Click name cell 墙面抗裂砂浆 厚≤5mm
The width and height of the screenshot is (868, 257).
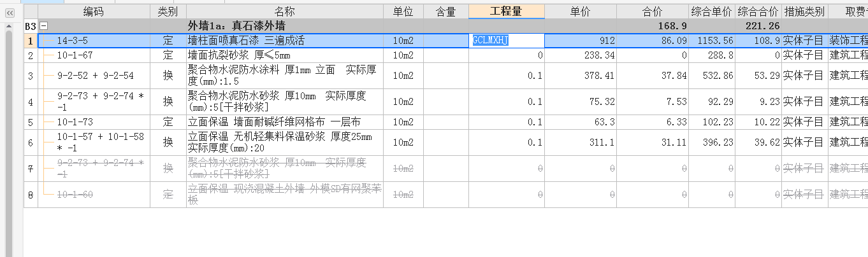coord(285,55)
